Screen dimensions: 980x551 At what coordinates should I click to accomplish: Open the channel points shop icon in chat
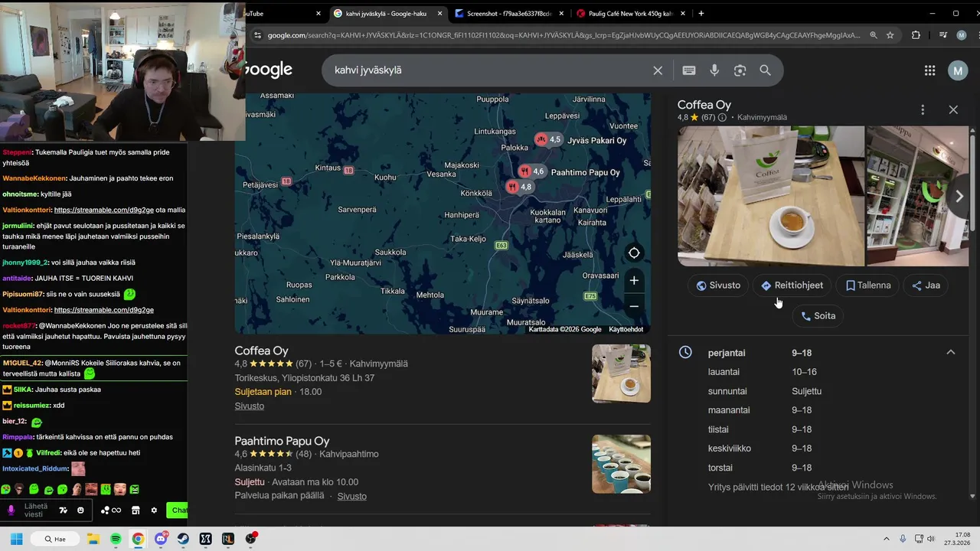click(x=136, y=510)
